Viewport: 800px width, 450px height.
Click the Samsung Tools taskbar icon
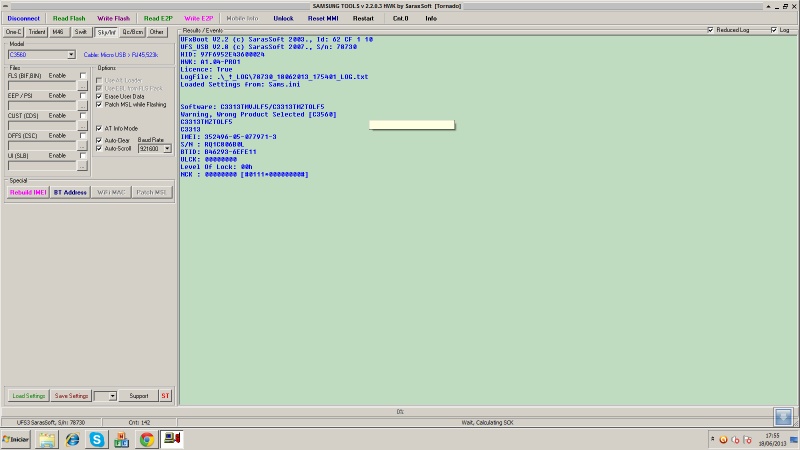point(172,439)
